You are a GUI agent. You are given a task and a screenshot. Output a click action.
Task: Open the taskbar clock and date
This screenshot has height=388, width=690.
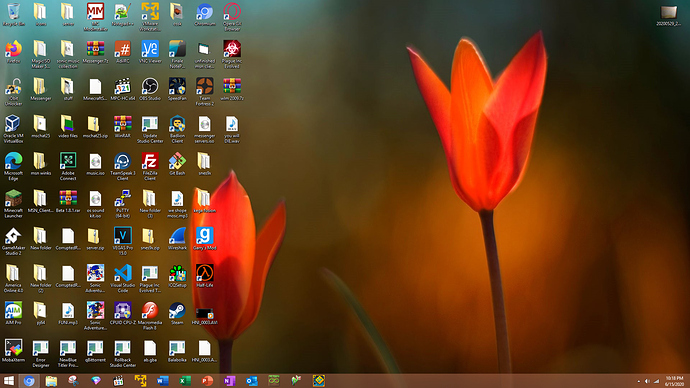pyautogui.click(x=674, y=381)
